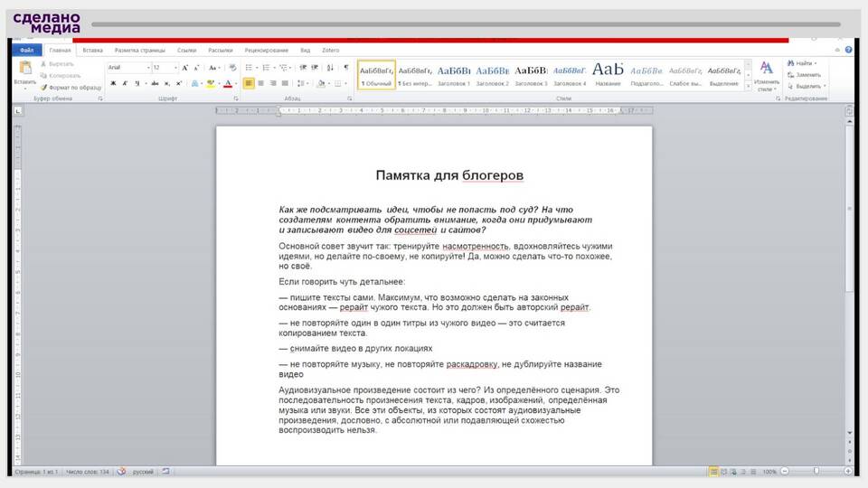The height and width of the screenshot is (488, 868).
Task: Toggle subscript x₂ formatting
Action: pos(166,83)
